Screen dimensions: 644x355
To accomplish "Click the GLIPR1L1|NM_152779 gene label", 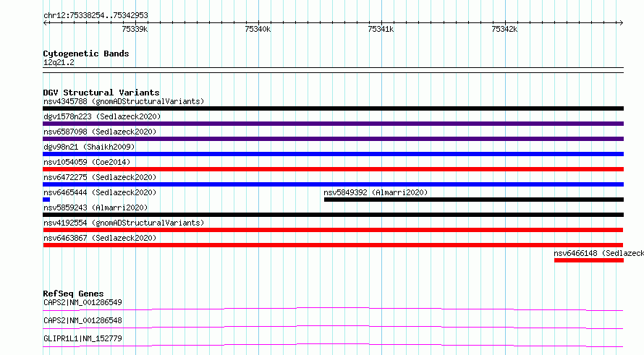I will pos(82,338).
